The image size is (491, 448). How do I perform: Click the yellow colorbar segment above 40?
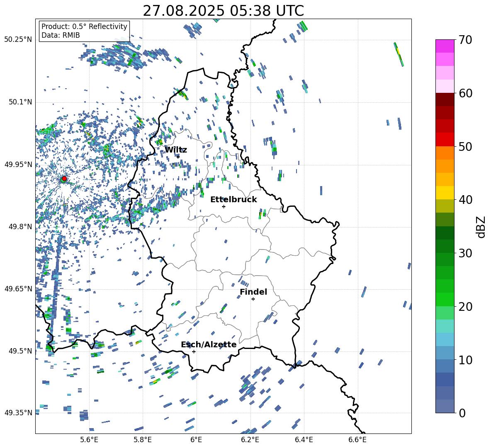pyautogui.click(x=445, y=193)
